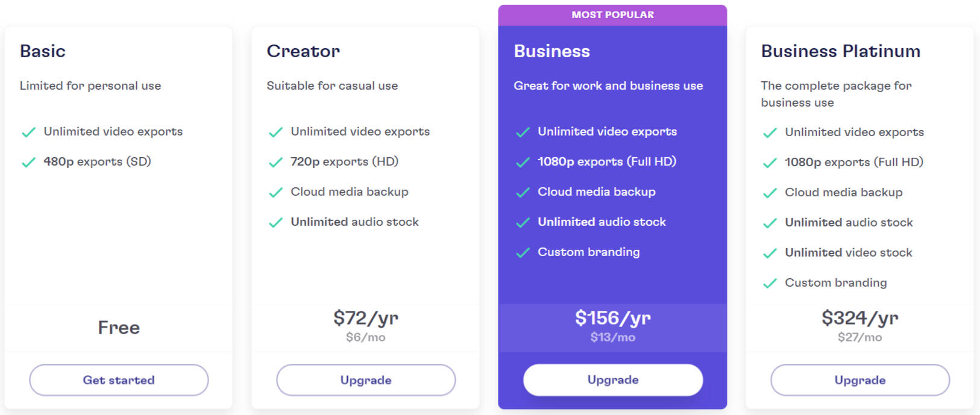The height and width of the screenshot is (415, 980).
Task: Click checkmark beside Business Custom branding
Action: tap(523, 253)
